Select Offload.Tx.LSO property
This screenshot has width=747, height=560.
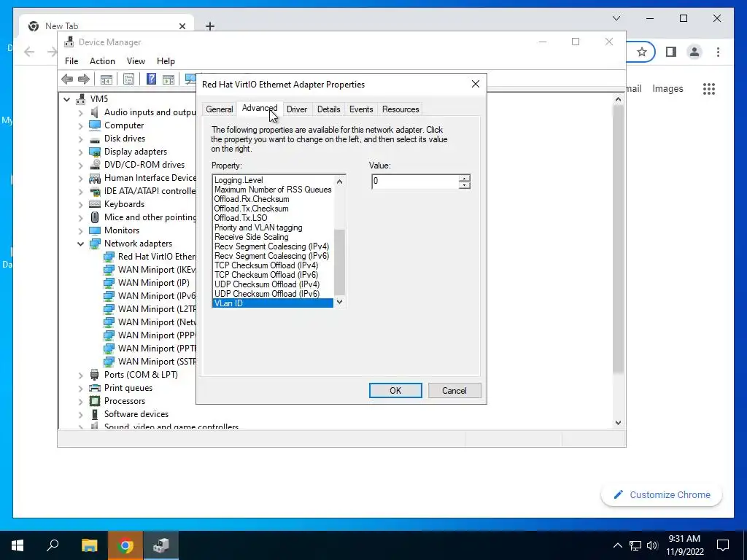[x=273, y=217]
